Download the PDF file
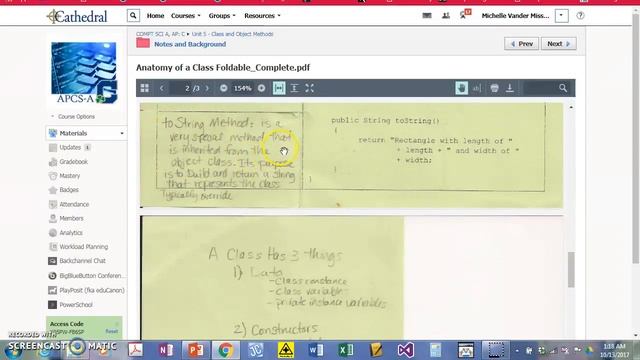The image size is (640, 360). coord(509,88)
